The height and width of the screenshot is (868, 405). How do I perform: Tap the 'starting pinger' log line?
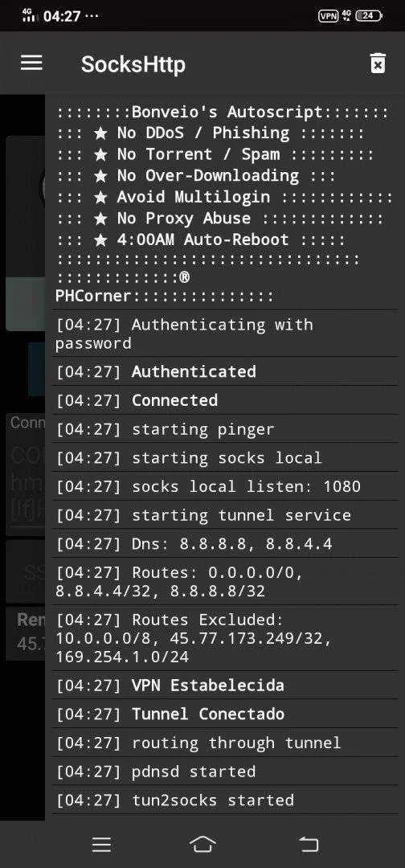tap(225, 429)
